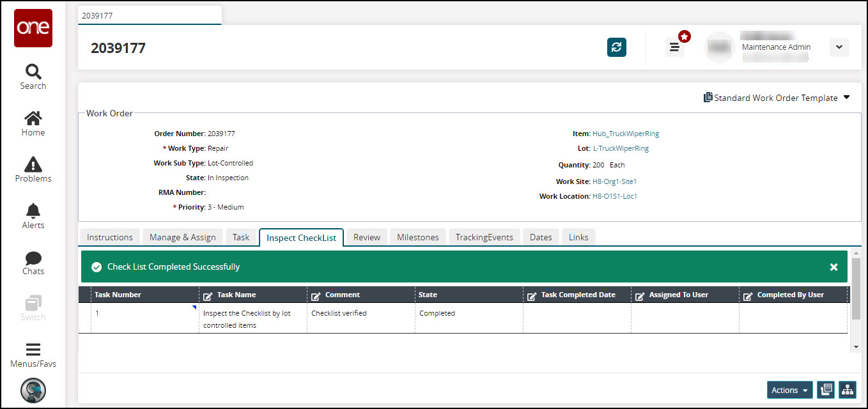The width and height of the screenshot is (868, 409).
Task: Open Standard Work Order Template dropdown
Action: [x=777, y=98]
